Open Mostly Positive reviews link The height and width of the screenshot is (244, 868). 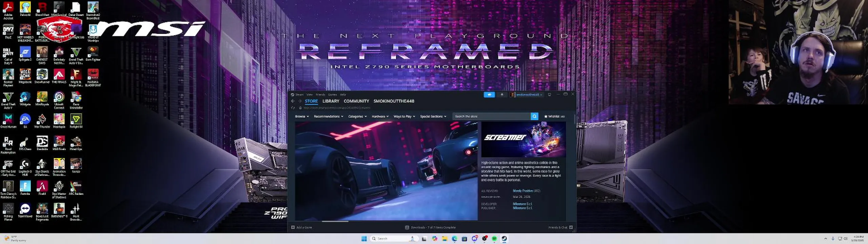(x=522, y=191)
